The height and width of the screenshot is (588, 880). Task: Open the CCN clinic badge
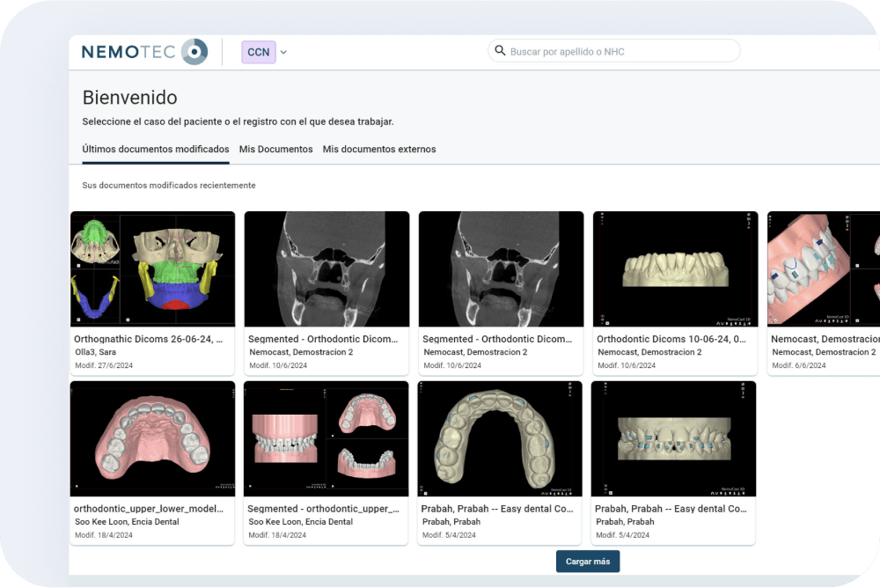click(259, 52)
